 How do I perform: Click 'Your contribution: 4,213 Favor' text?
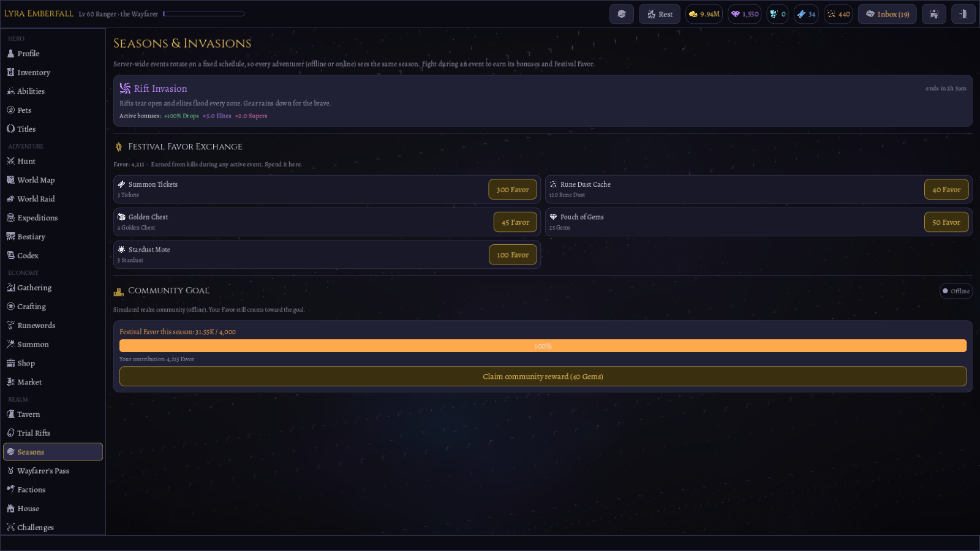point(157,359)
